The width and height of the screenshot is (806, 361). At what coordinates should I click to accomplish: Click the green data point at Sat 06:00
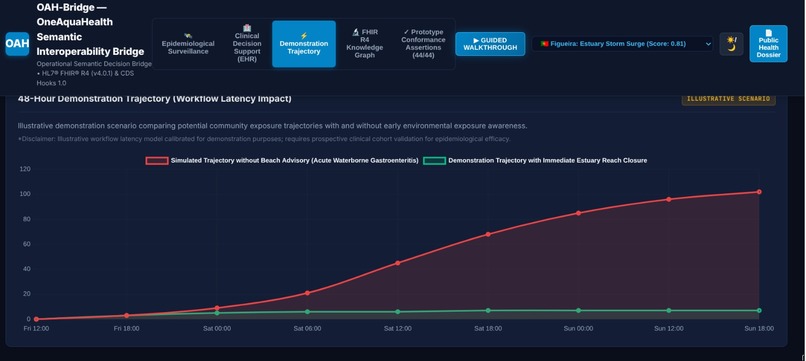[307, 312]
